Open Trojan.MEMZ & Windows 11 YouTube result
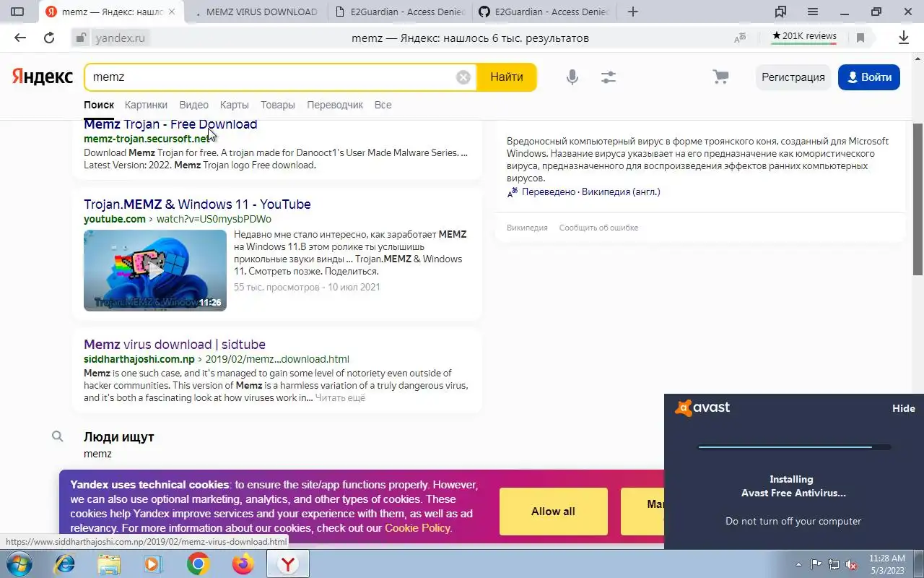This screenshot has width=924, height=578. [197, 204]
